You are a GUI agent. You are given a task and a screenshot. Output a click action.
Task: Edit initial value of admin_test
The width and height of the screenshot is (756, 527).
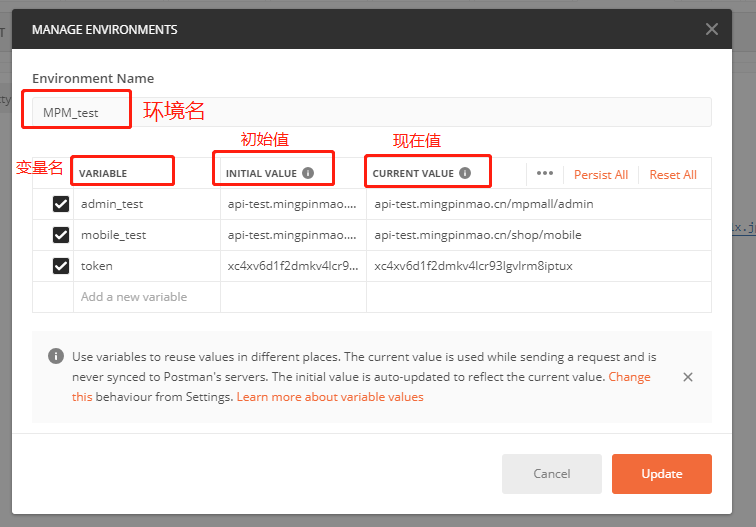point(293,204)
